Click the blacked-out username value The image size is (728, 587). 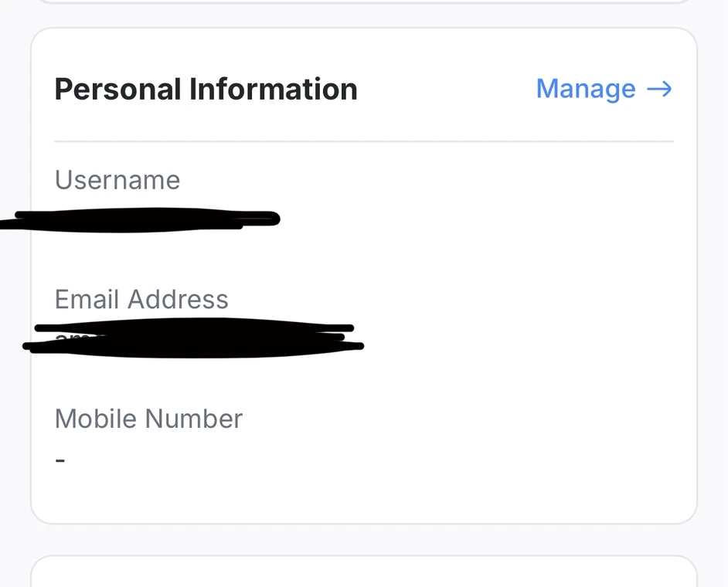tap(147, 220)
